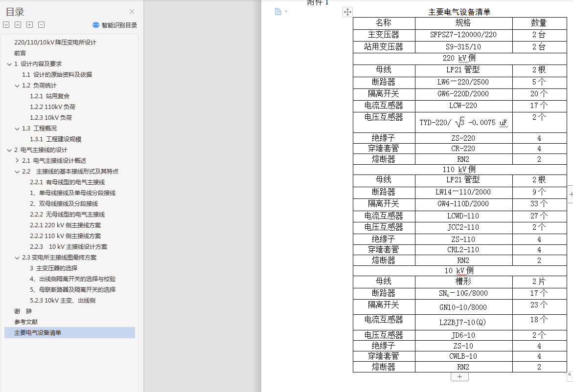Select highlighted 主要电气设备清单 outline entry
The image size is (573, 392).
69,332
